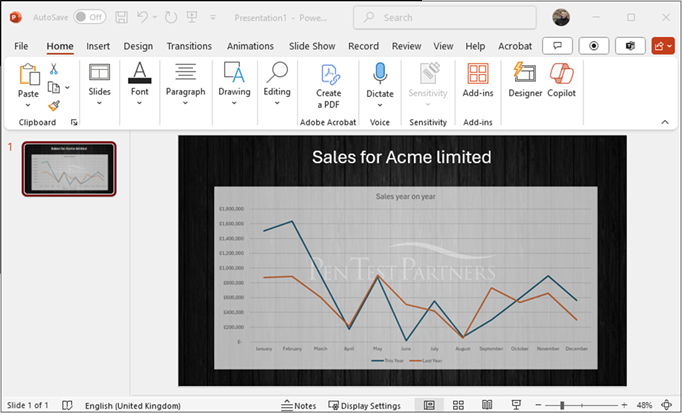
Task: Click the Undo arrow icon
Action: (142, 17)
